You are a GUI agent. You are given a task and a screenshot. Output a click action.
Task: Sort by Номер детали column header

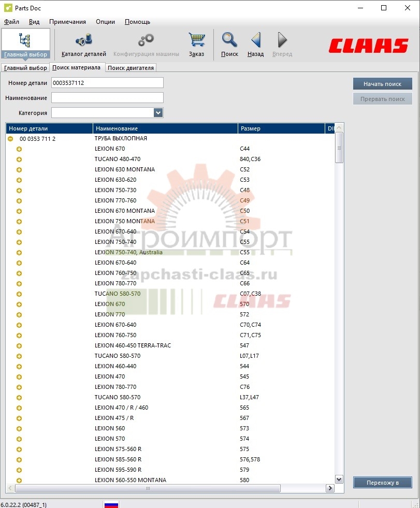point(49,128)
